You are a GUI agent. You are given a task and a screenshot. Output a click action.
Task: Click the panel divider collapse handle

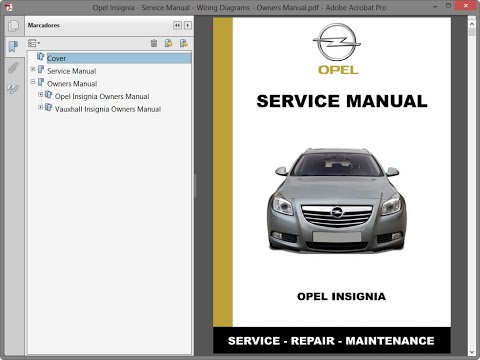(195, 186)
